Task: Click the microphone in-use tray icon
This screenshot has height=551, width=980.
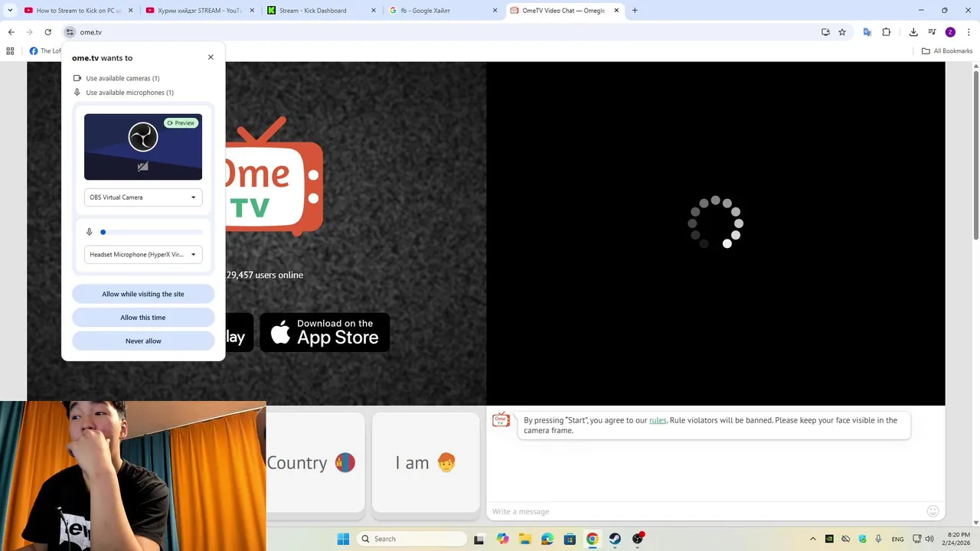Action: point(878,539)
